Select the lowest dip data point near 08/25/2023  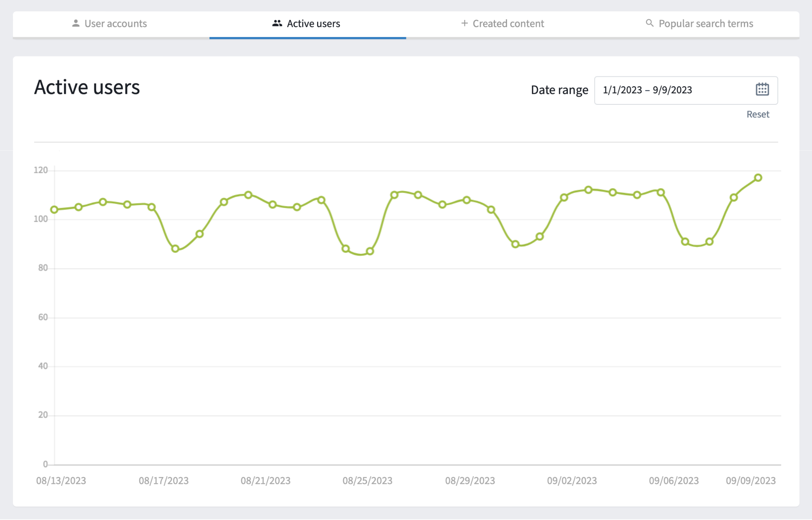(x=369, y=251)
